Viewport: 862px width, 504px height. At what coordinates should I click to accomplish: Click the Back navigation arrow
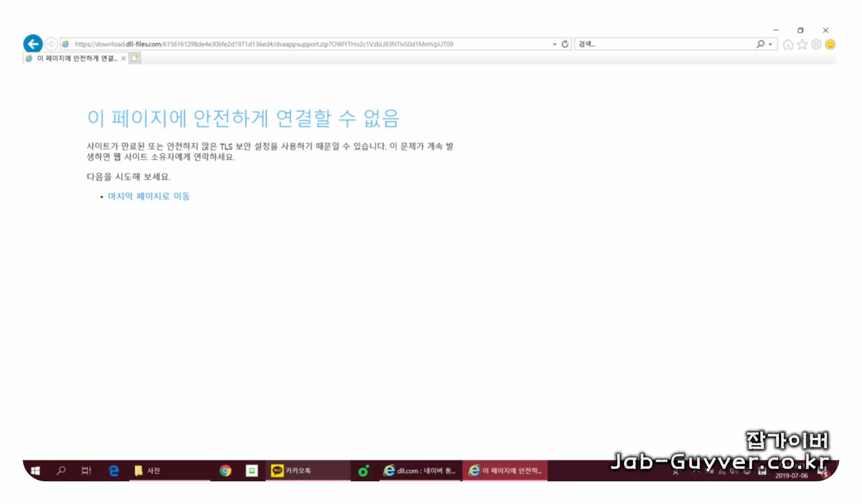click(32, 44)
